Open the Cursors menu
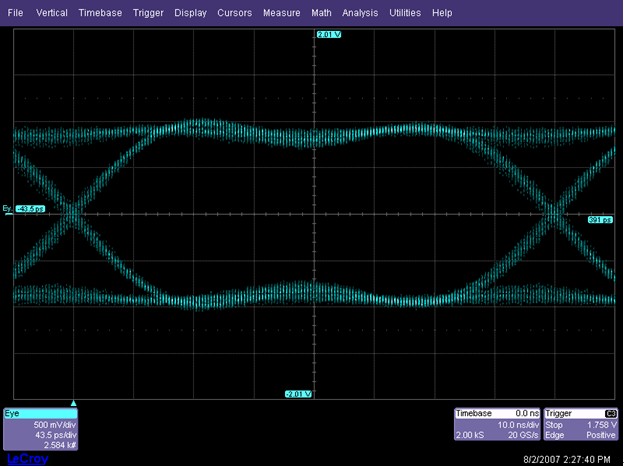 234,13
